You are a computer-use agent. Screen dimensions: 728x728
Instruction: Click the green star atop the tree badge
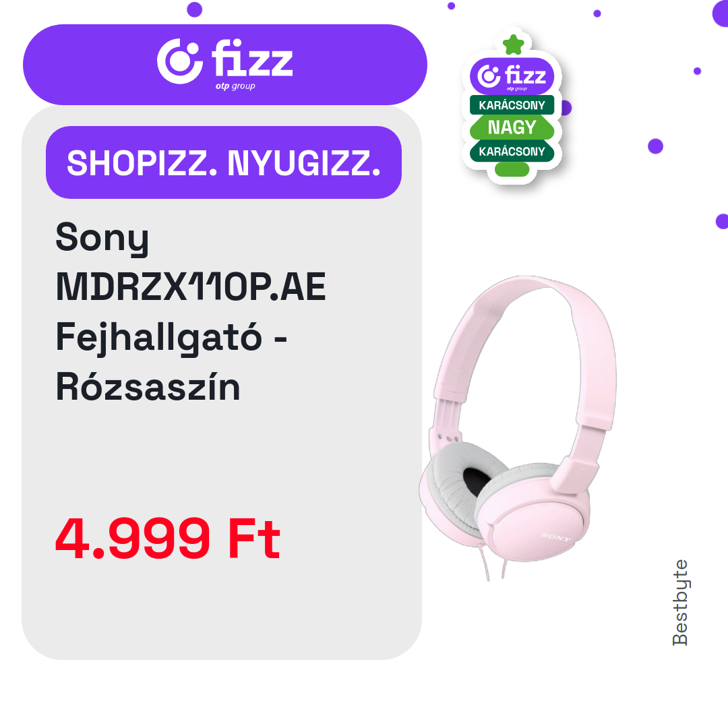[x=513, y=44]
